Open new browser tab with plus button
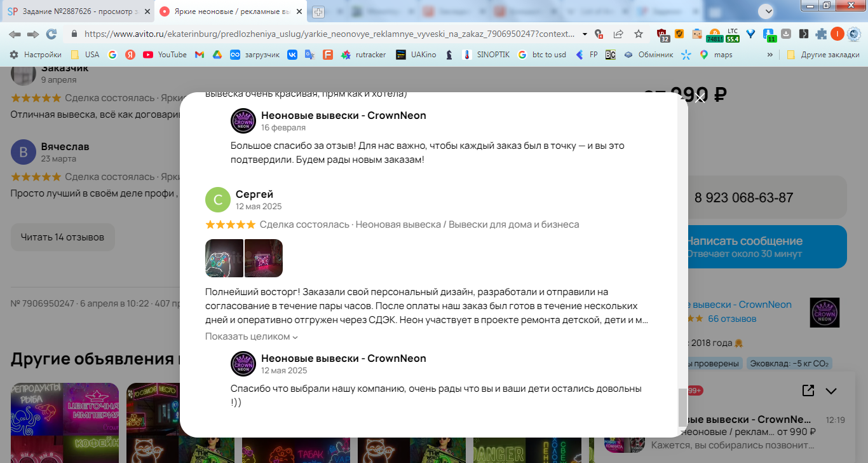The width and height of the screenshot is (868, 463). [318, 11]
